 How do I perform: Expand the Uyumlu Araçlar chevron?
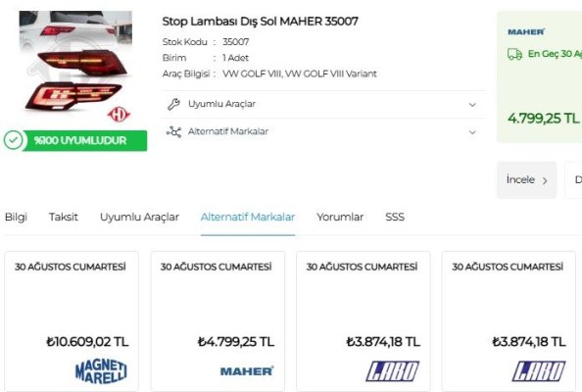pyautogui.click(x=472, y=105)
